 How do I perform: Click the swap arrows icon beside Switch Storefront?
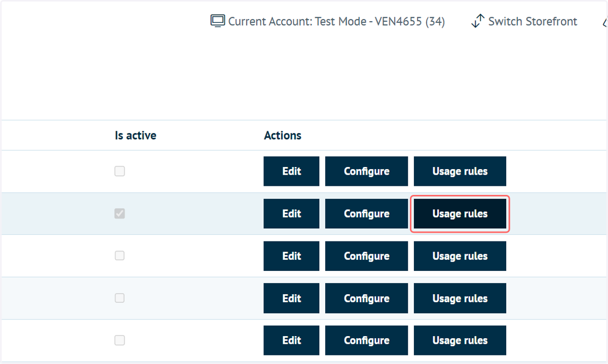point(477,21)
